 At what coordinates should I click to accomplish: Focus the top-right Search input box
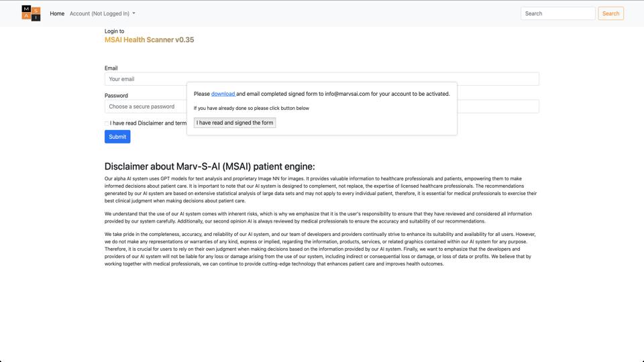(557, 13)
